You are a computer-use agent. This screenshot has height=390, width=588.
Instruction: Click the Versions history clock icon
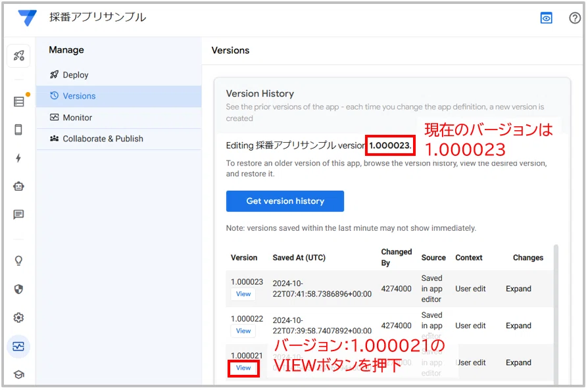coord(55,95)
